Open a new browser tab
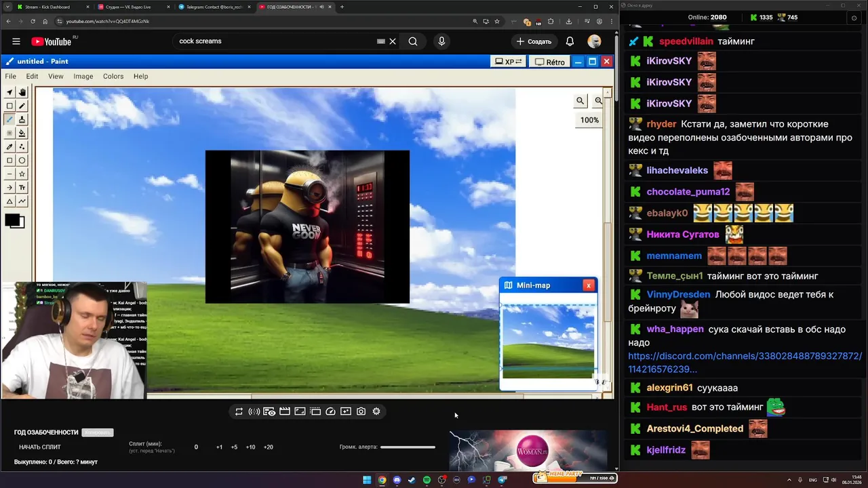This screenshot has height=488, width=868. [342, 7]
